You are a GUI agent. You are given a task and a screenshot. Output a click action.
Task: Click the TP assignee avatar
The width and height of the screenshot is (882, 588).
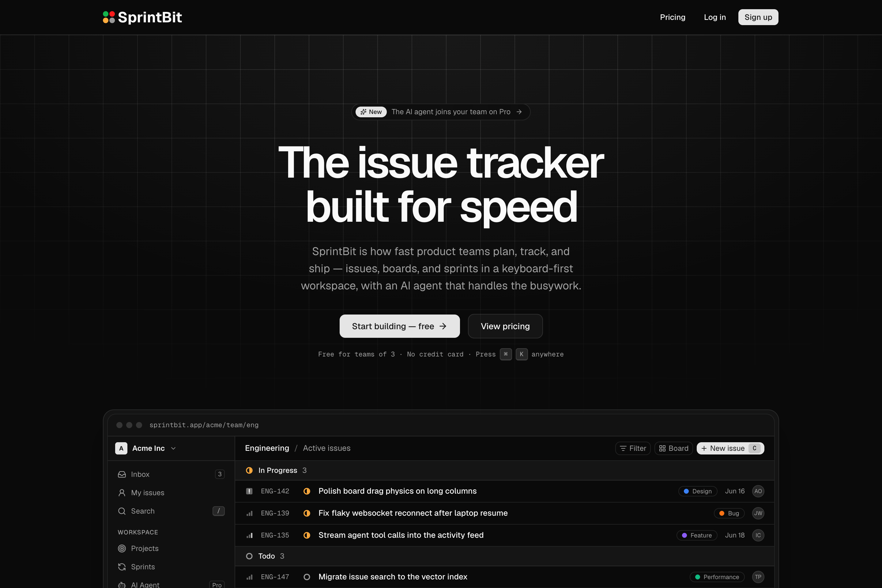coord(758,577)
